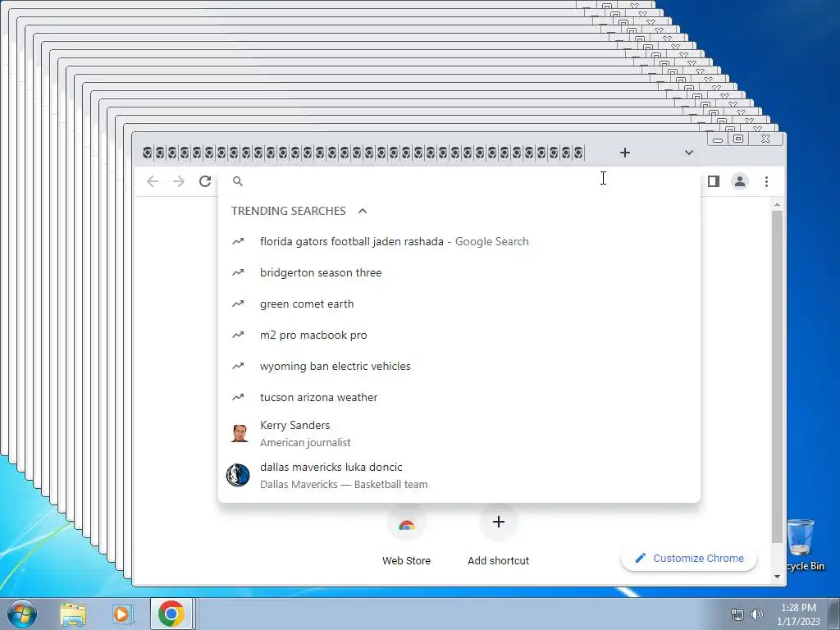This screenshot has height=630, width=840.
Task: Open the Web Store shortcut
Action: tap(407, 536)
